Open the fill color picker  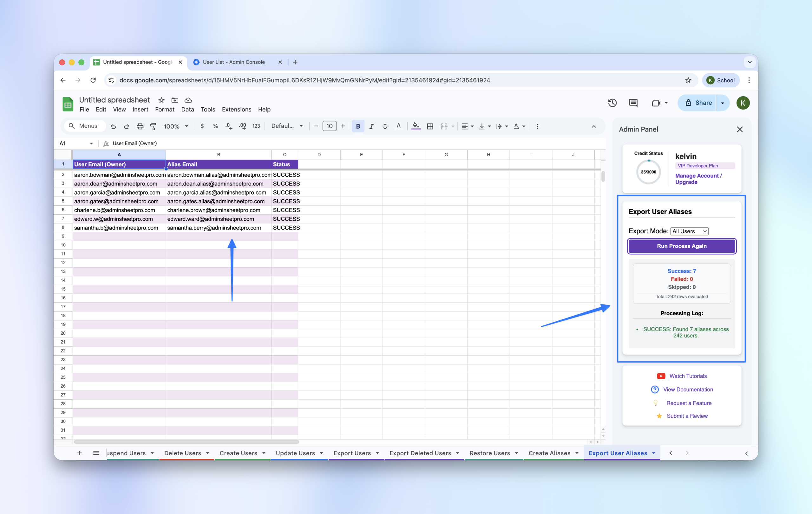pos(416,126)
